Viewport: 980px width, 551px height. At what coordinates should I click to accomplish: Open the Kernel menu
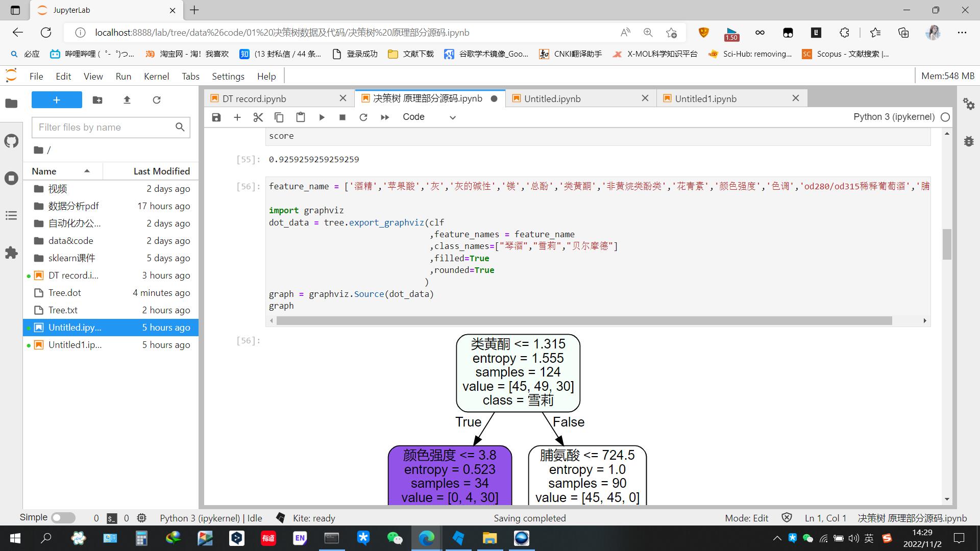click(x=156, y=77)
